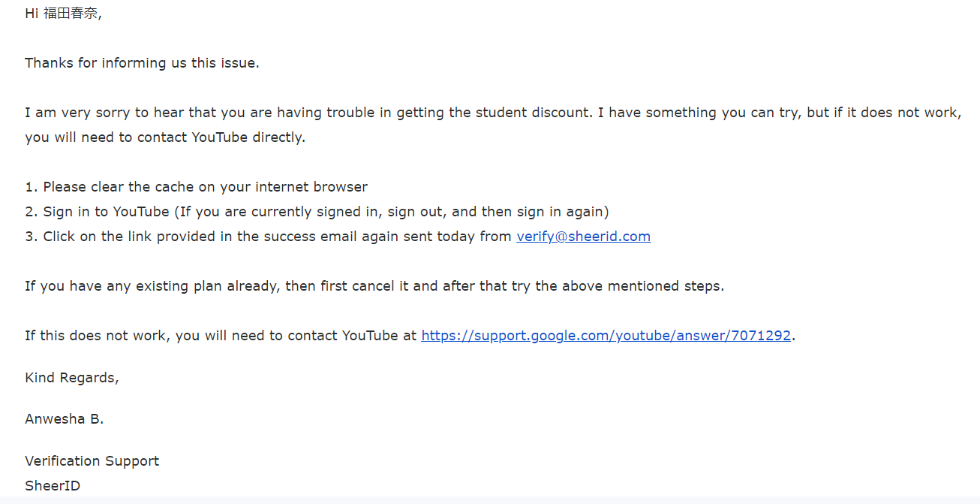Click the 'existing plan already' sentence

(374, 286)
